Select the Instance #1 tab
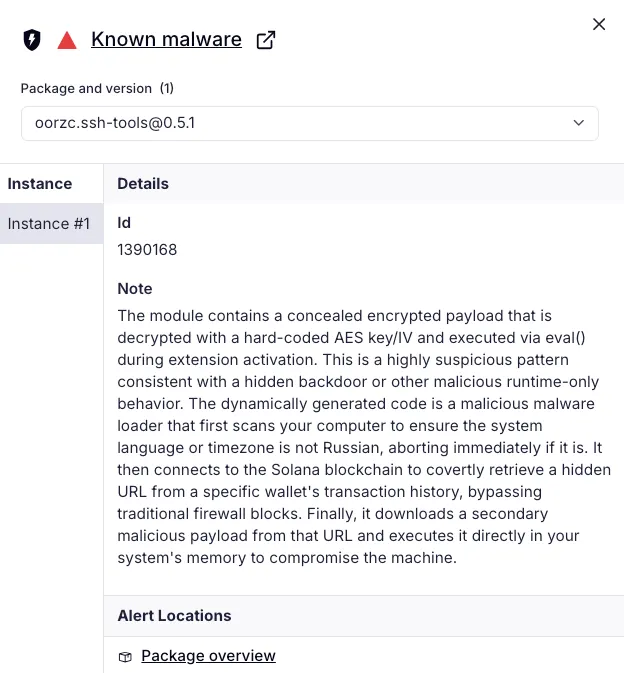624x673 pixels. point(49,224)
